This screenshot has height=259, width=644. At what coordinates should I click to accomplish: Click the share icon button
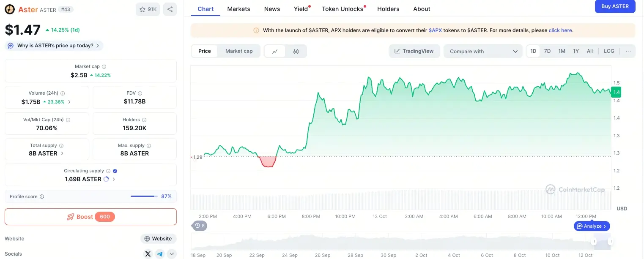170,9
